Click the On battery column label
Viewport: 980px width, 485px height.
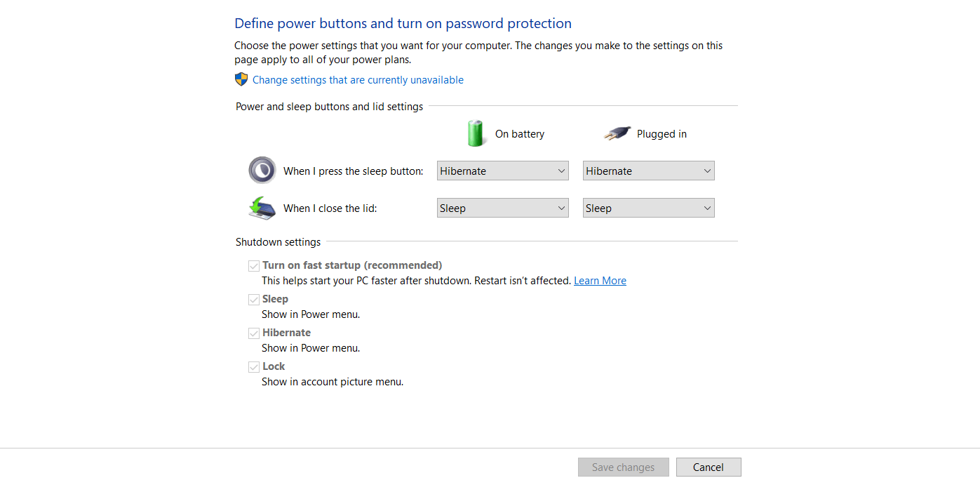click(x=520, y=134)
